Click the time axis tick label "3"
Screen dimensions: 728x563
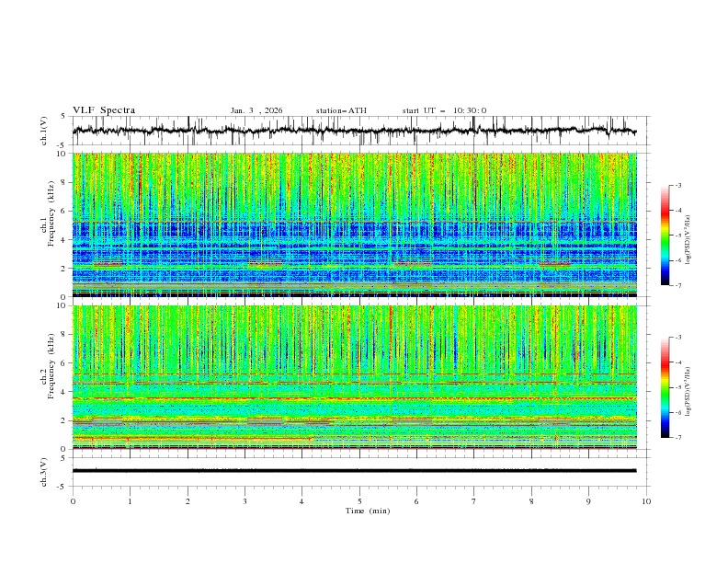(x=245, y=501)
